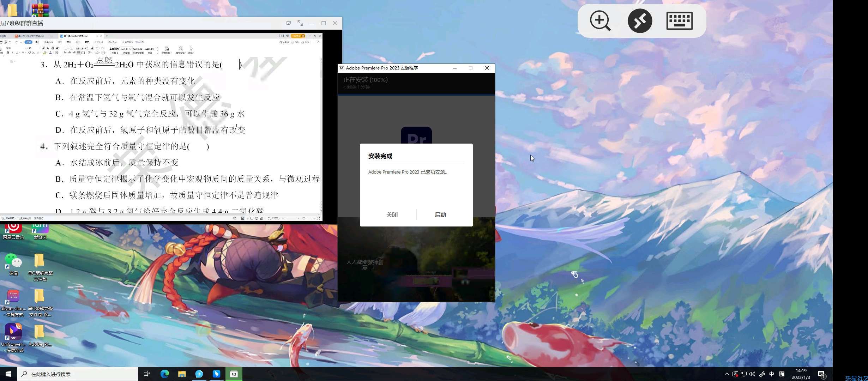Click option B text about 常温下氢气与氧气
The height and width of the screenshot is (381, 868).
click(x=145, y=97)
